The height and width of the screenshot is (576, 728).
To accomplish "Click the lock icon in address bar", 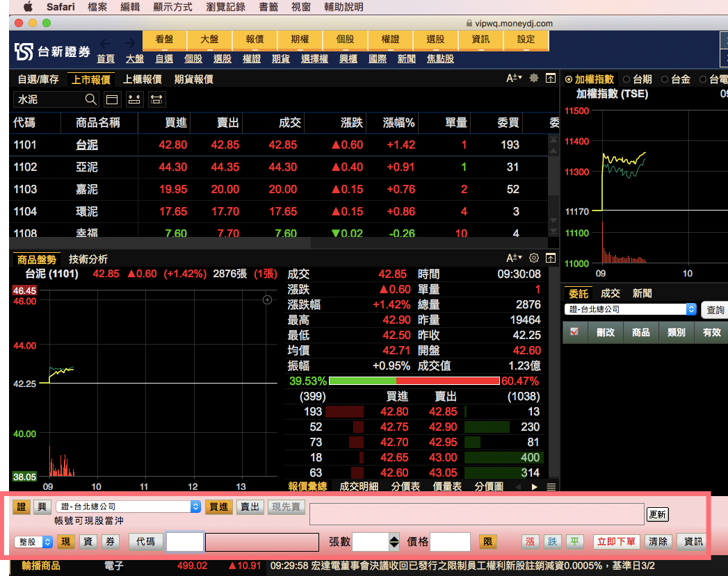I will (x=469, y=23).
